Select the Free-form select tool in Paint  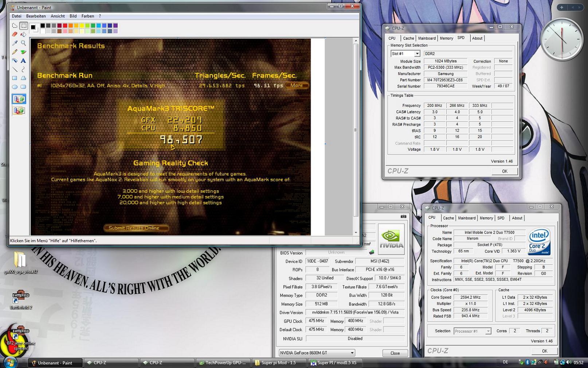(x=15, y=26)
